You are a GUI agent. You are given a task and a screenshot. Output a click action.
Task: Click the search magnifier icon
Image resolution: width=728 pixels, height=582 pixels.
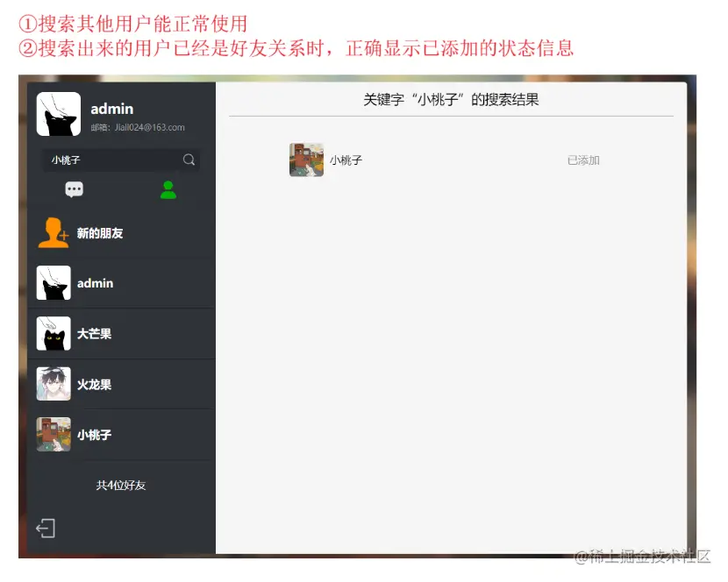[x=189, y=160]
